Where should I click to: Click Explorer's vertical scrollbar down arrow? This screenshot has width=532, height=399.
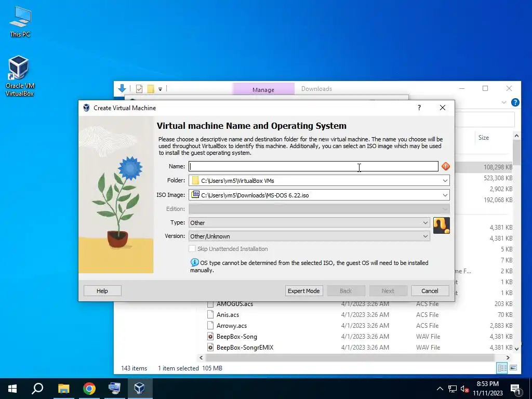point(516,349)
